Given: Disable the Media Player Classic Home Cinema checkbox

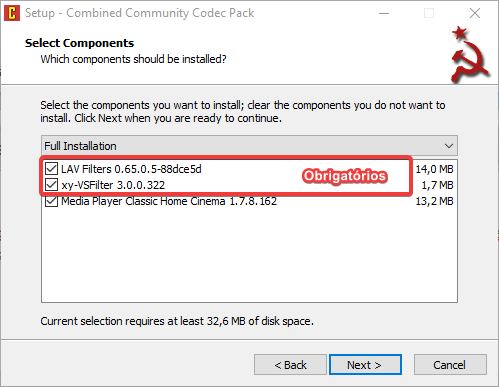Looking at the screenshot, I should coord(51,201).
